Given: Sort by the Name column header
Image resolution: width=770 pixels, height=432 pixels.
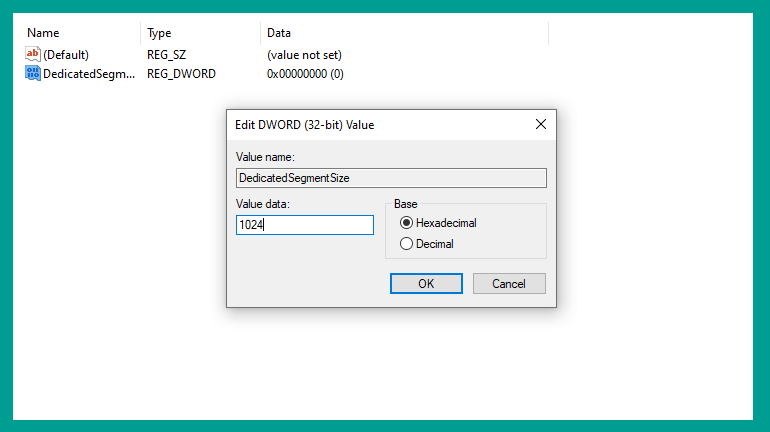Looking at the screenshot, I should click(x=43, y=33).
